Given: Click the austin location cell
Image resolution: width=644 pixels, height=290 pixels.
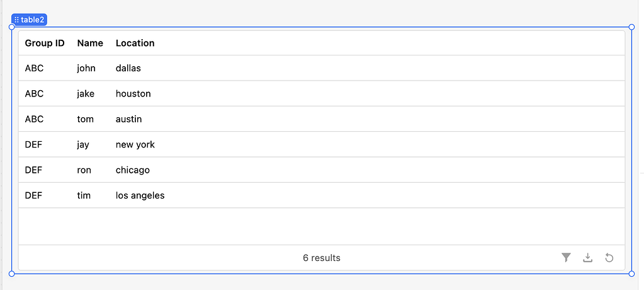Looking at the screenshot, I should 128,119.
